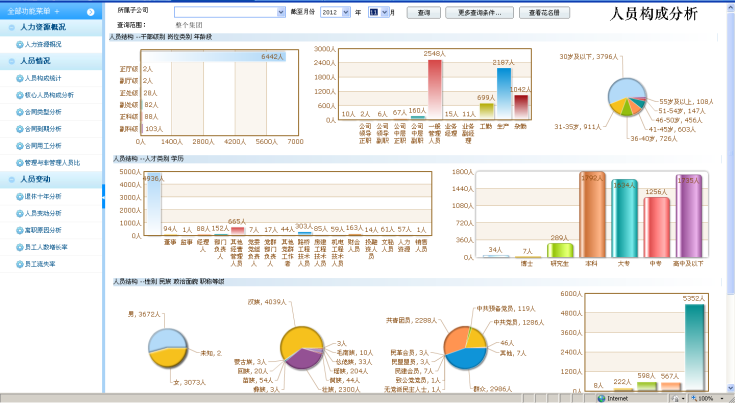Click the 查询 button
This screenshot has height=403, width=735.
[x=424, y=12]
